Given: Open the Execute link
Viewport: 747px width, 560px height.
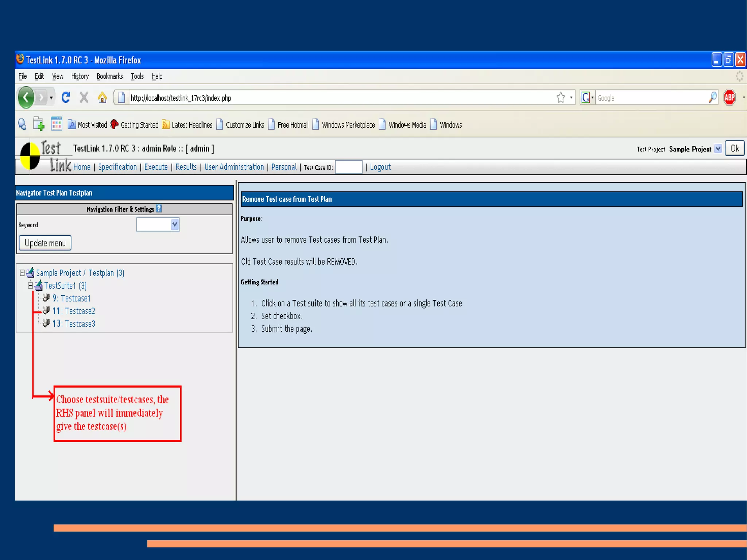Looking at the screenshot, I should (x=156, y=167).
